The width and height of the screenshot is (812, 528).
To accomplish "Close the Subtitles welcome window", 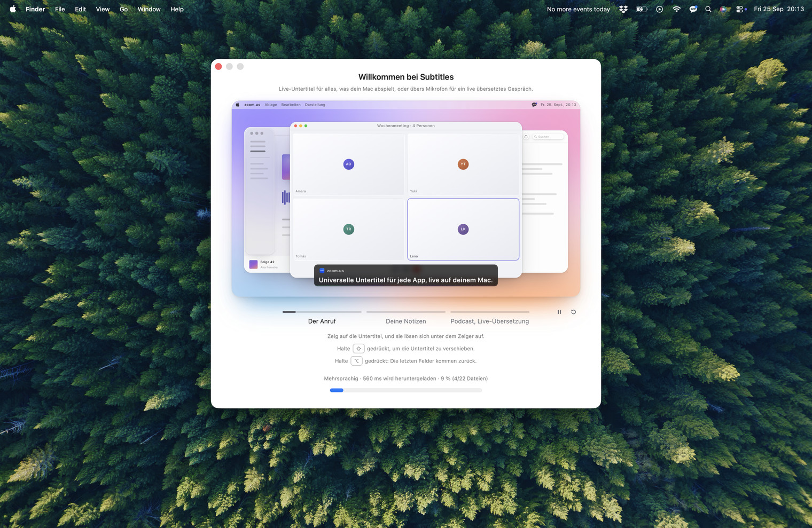I will click(218, 67).
